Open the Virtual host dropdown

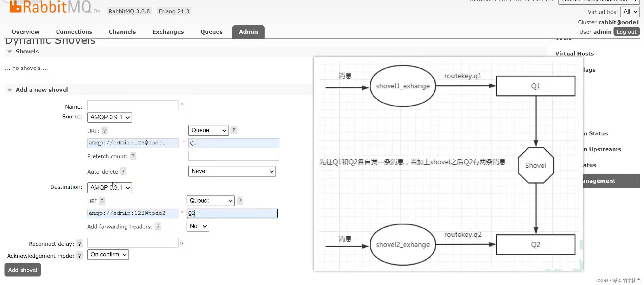629,12
